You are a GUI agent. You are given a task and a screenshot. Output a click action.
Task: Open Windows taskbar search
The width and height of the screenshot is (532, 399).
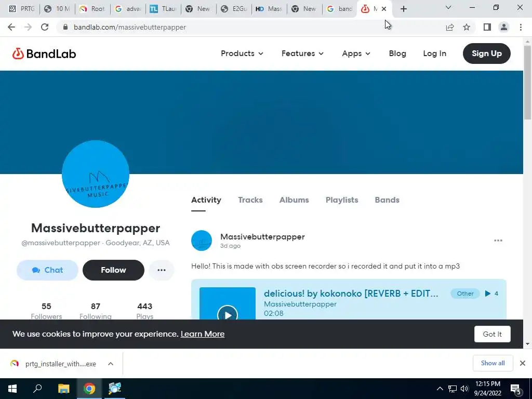click(x=37, y=389)
